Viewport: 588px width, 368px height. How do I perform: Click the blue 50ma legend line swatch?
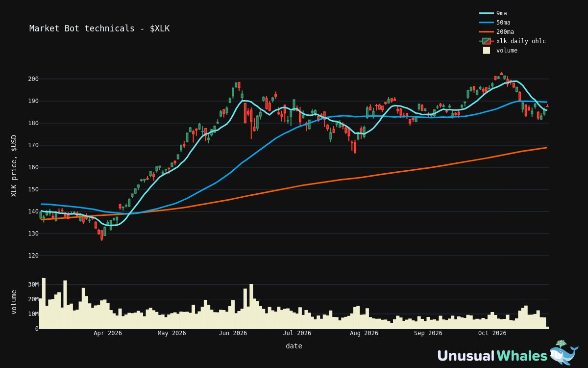coord(486,23)
